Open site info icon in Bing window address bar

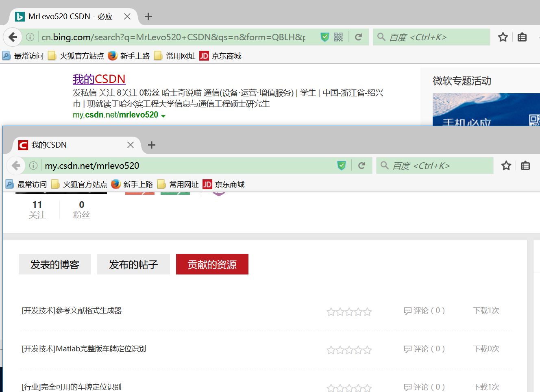[30, 37]
